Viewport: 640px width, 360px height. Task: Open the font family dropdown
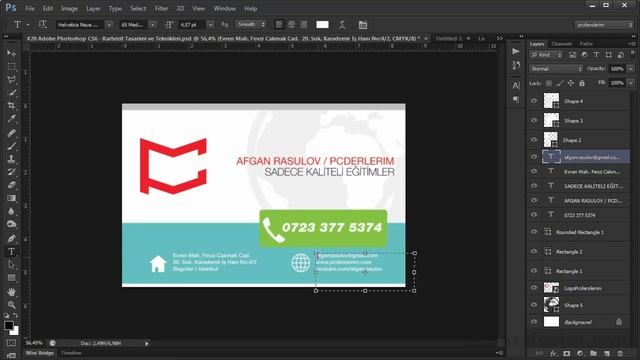pos(109,25)
